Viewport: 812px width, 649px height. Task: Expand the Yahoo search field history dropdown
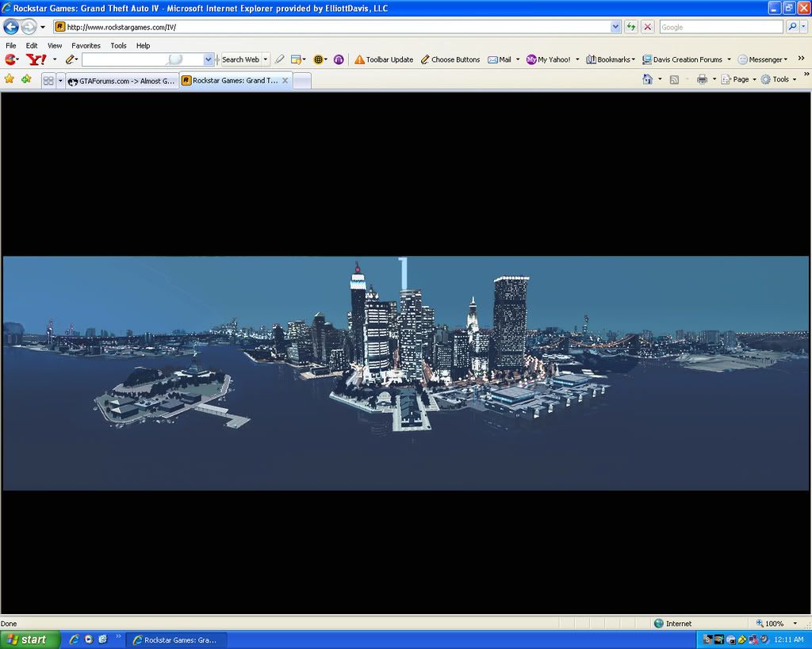pos(209,59)
